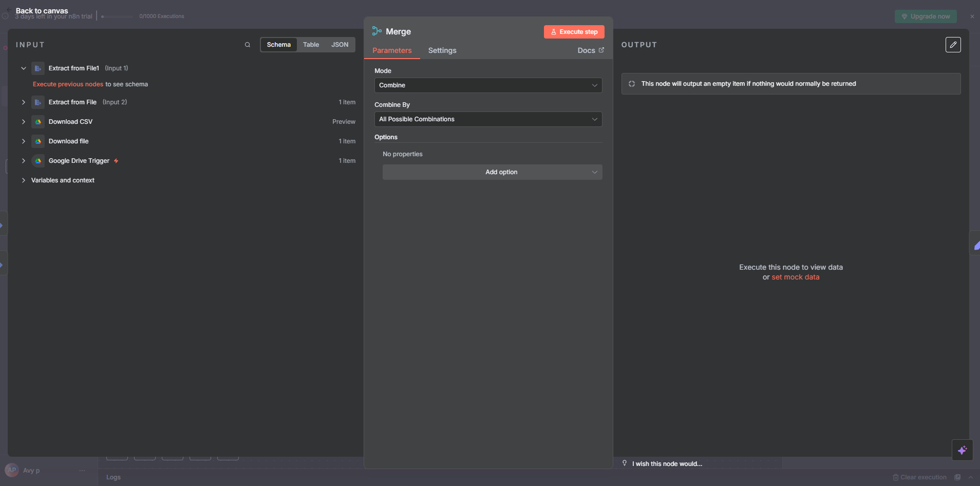Switch input view to Schema
The width and height of the screenshot is (980, 486).
pos(278,45)
